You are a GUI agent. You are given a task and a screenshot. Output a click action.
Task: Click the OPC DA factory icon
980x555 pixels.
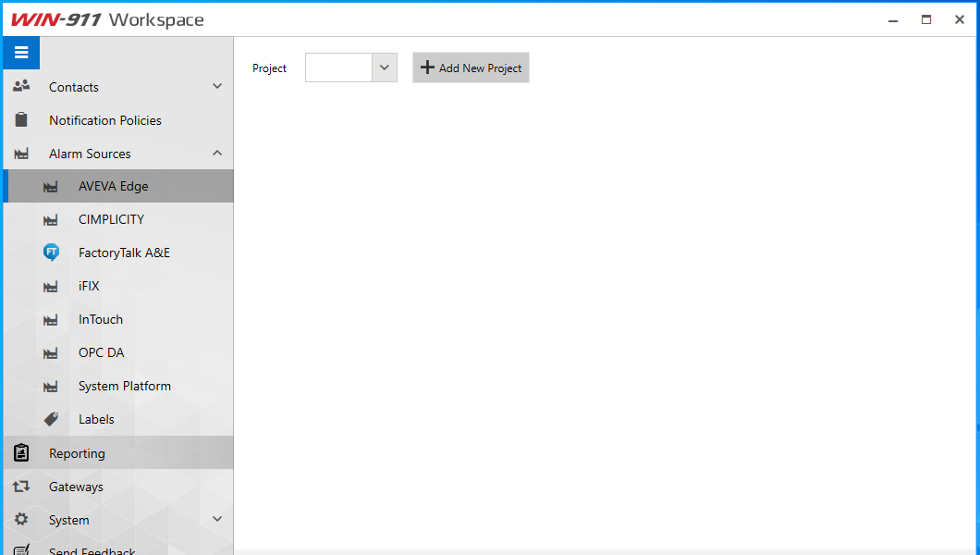tap(51, 352)
